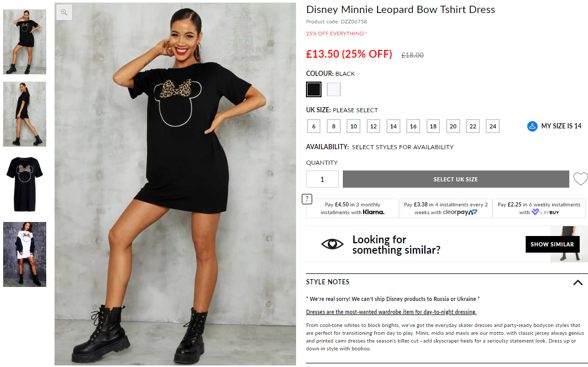Choose the Klarna monthly installments option
This screenshot has width=588, height=367.
tap(353, 208)
